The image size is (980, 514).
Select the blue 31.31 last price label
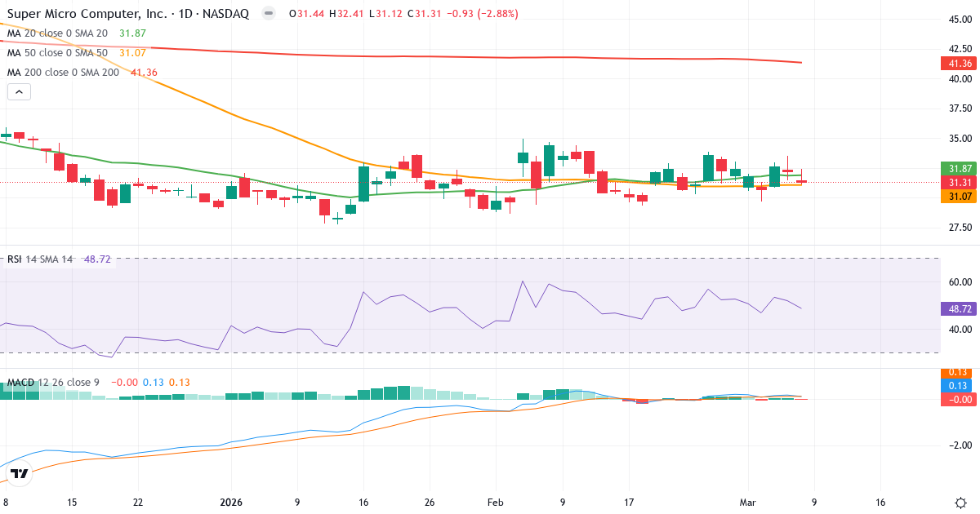[x=956, y=183]
